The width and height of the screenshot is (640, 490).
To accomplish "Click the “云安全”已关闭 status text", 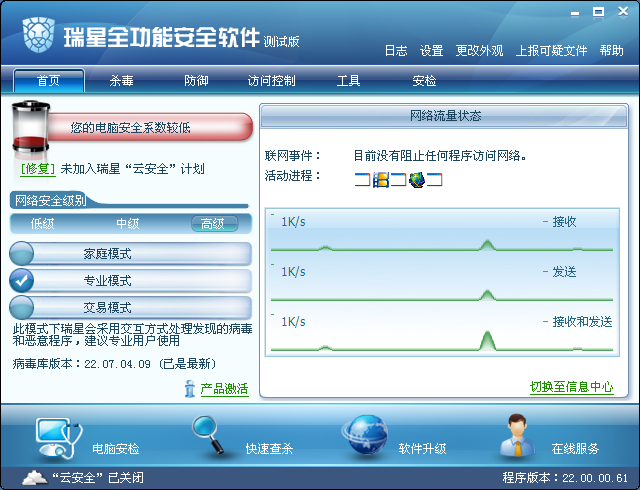I will [98, 478].
